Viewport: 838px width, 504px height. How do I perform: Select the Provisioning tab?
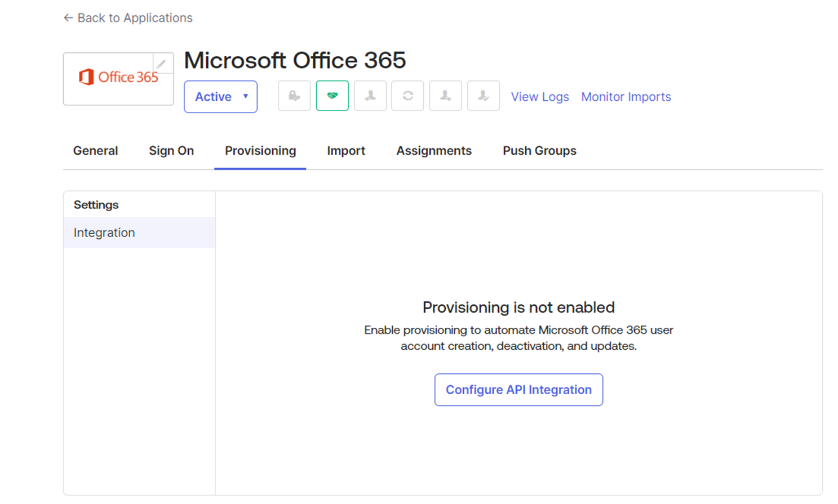260,151
